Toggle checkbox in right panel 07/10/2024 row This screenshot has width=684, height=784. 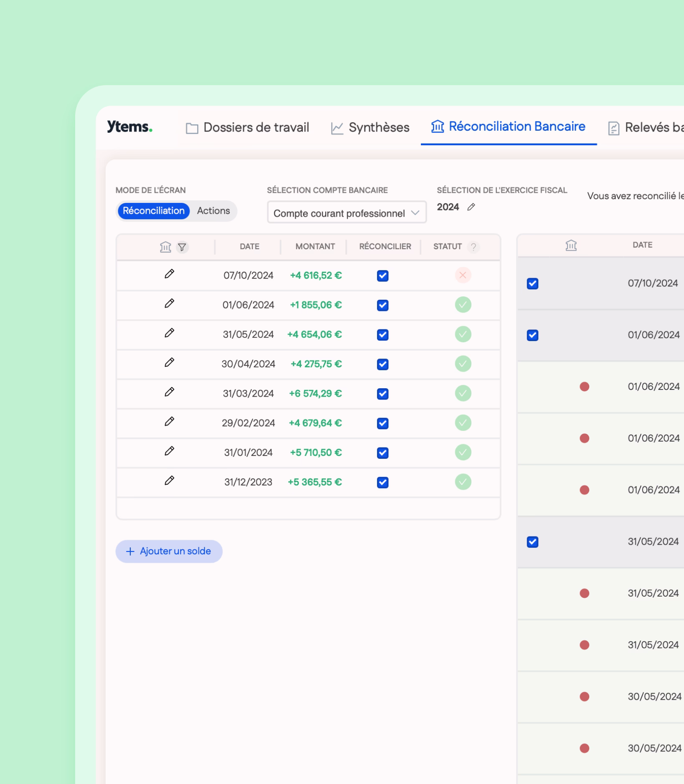[x=532, y=284]
